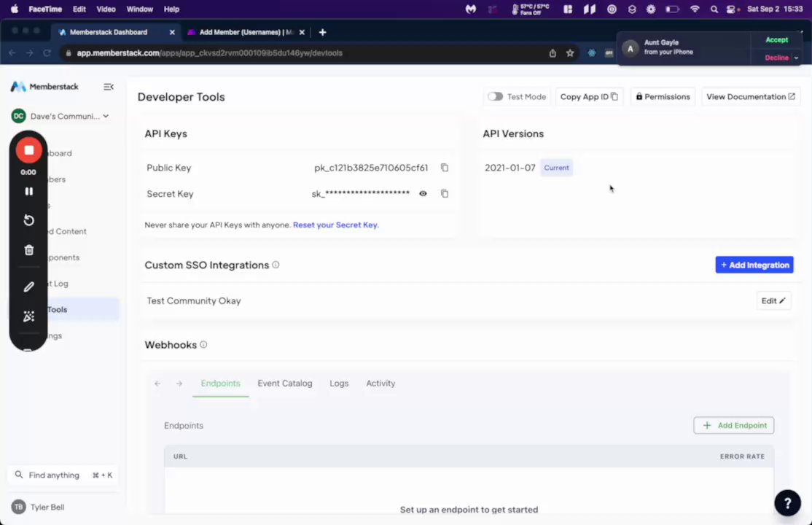Show info icon beside Webhooks

pyautogui.click(x=203, y=345)
